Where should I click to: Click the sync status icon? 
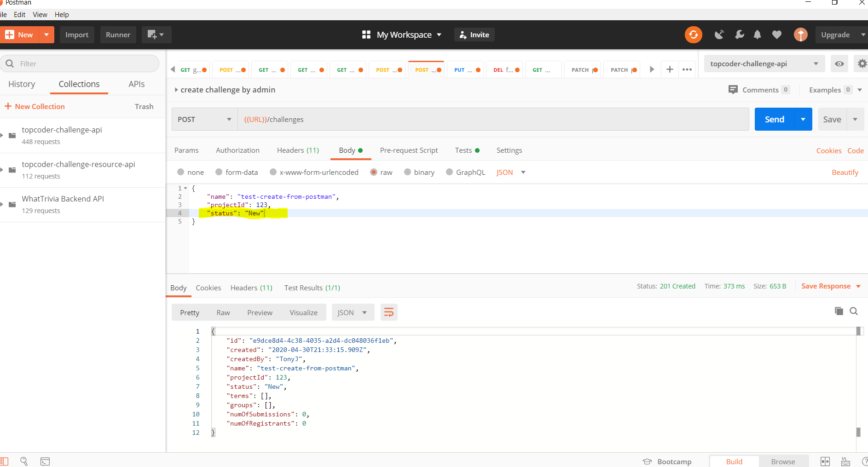(x=693, y=35)
